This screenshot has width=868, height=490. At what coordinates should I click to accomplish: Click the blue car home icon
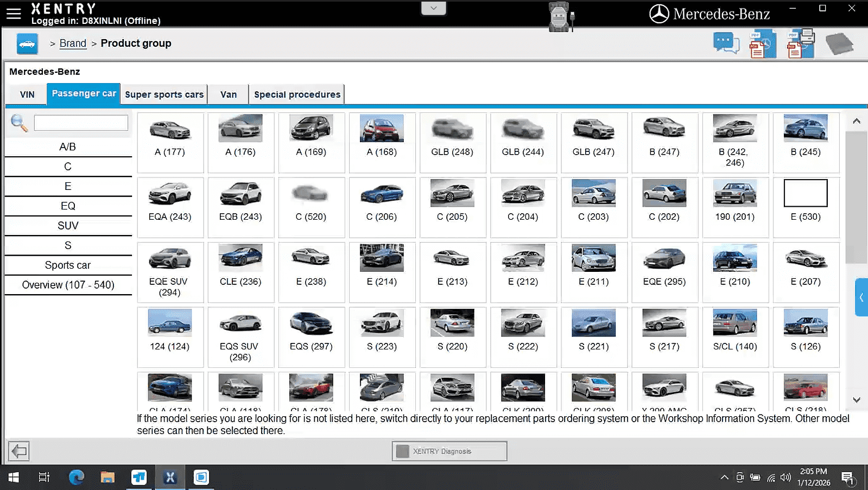[27, 44]
